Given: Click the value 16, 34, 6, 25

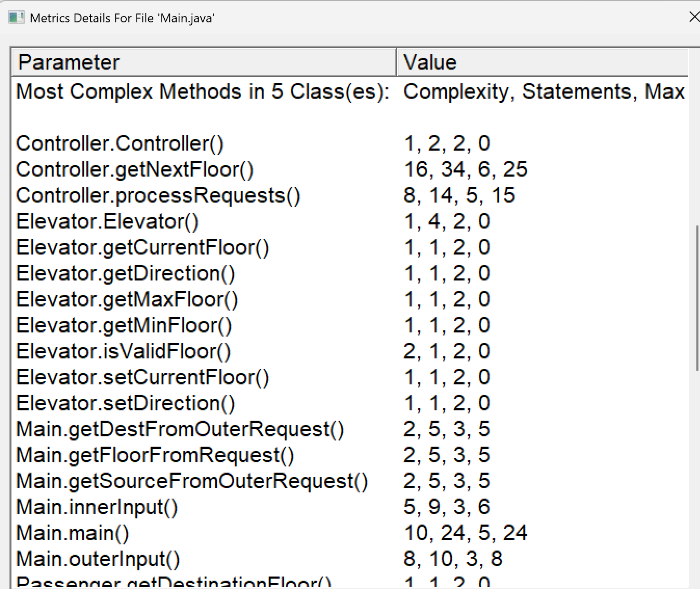Looking at the screenshot, I should click(x=466, y=169).
